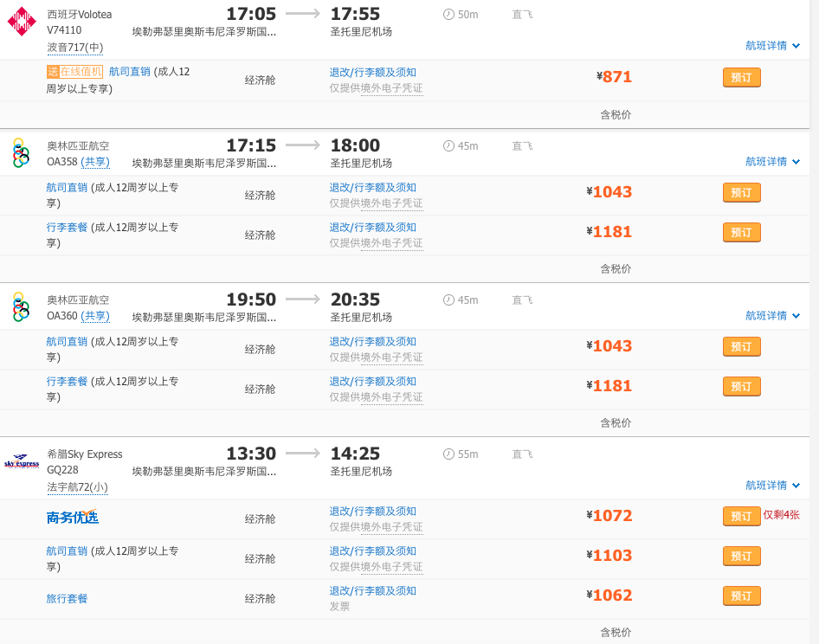The height and width of the screenshot is (644, 819).
Task: Click the clock icon beside 50m duration
Action: (448, 14)
